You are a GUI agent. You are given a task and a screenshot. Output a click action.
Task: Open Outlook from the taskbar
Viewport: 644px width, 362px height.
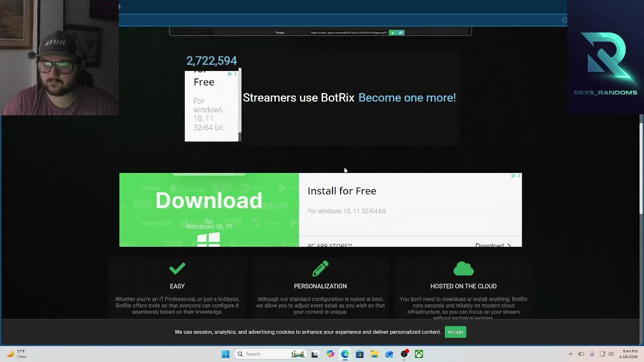389,354
